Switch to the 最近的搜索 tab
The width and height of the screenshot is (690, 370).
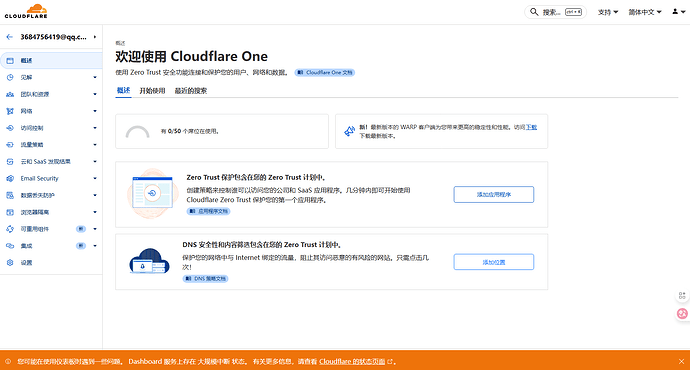(191, 91)
